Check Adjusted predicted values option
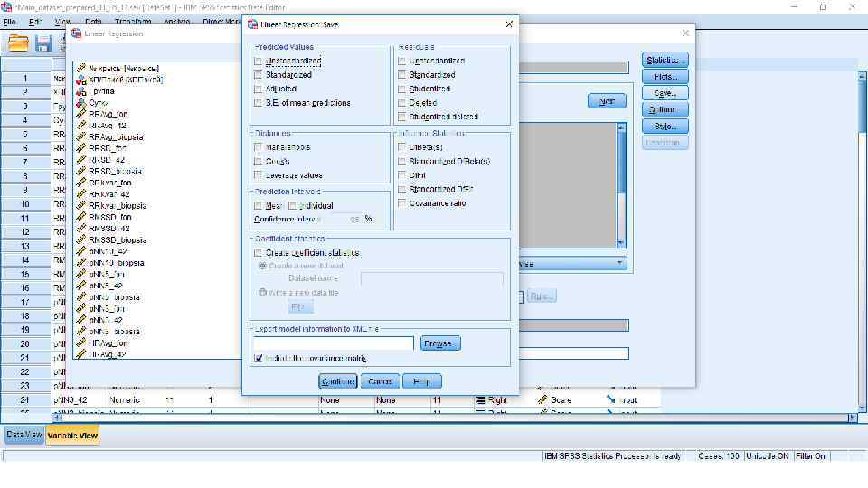The height and width of the screenshot is (488, 868). coord(258,89)
